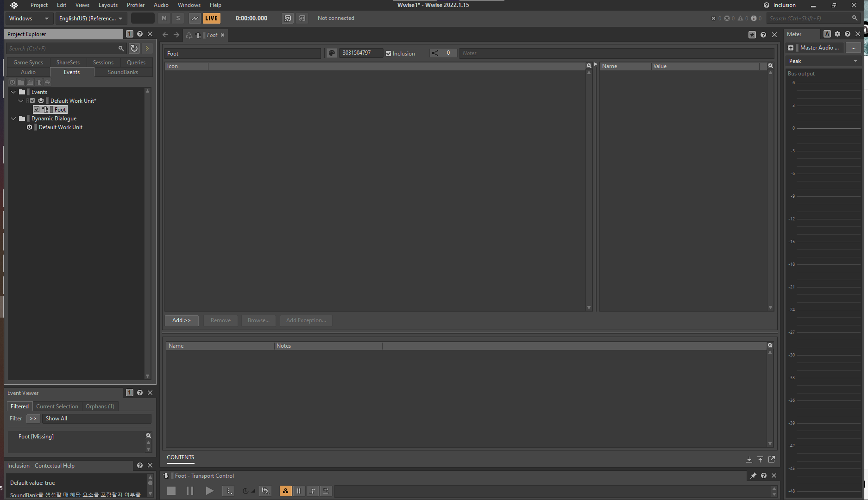Open the Foot event color picker
Image resolution: width=868 pixels, height=500 pixels.
pyautogui.click(x=332, y=53)
